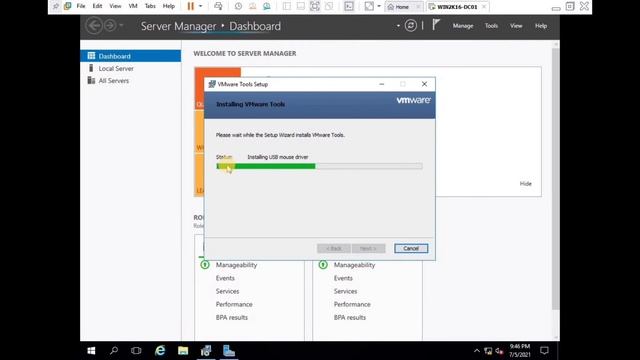640x360 pixels.
Task: Hide the welcome tile
Action: click(526, 184)
